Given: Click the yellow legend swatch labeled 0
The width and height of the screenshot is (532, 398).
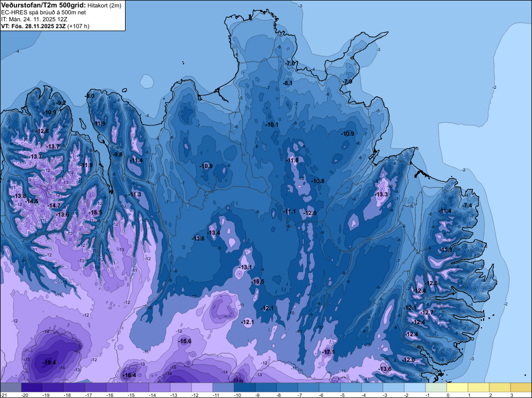Looking at the screenshot, I should point(458,387).
